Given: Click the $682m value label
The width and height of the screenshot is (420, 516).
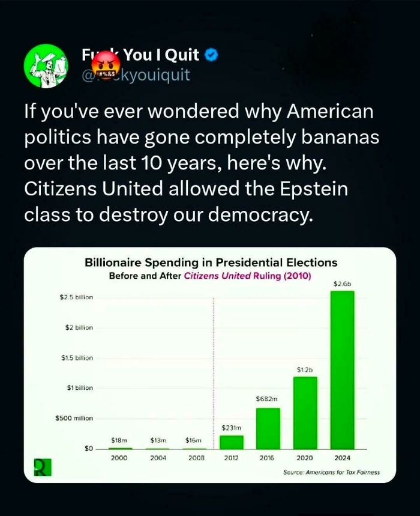Looking at the screenshot, I should 266,398.
